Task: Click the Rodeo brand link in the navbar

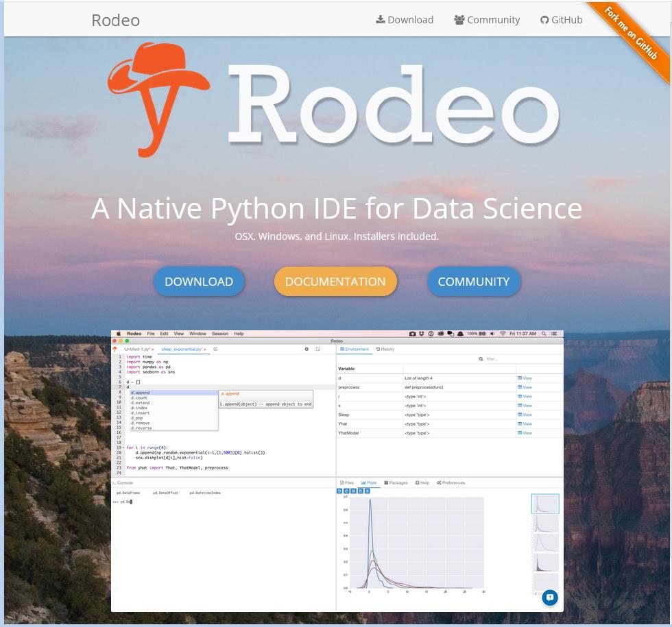Action: [x=116, y=20]
